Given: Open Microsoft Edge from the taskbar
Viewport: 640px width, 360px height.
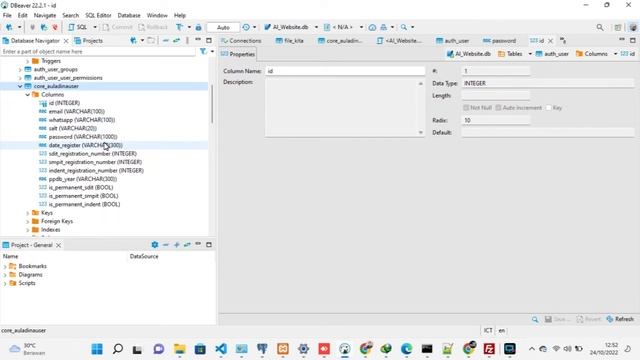Looking at the screenshot, I should (407, 349).
